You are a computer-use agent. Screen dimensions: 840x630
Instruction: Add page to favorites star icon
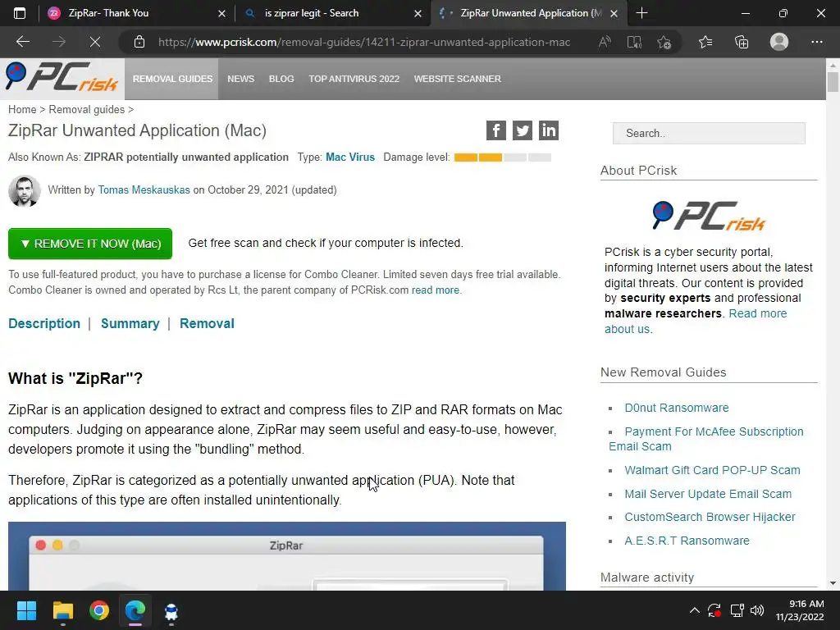(x=664, y=42)
